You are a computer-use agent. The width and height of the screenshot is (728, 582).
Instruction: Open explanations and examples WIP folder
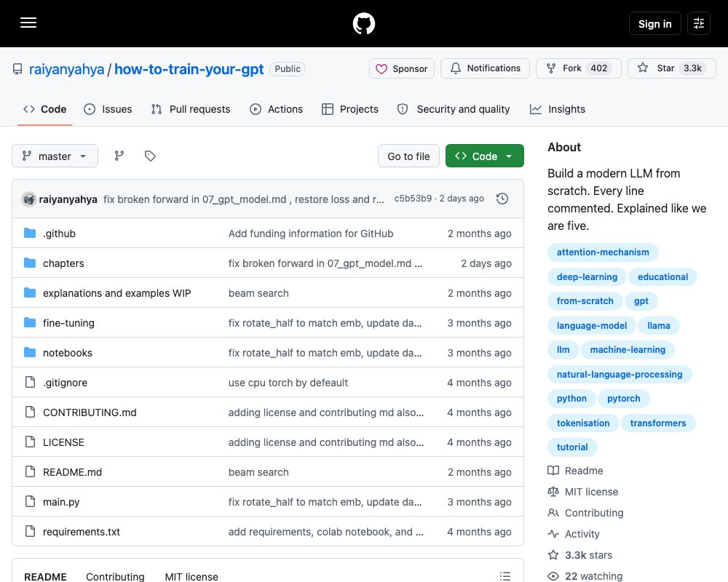point(117,293)
